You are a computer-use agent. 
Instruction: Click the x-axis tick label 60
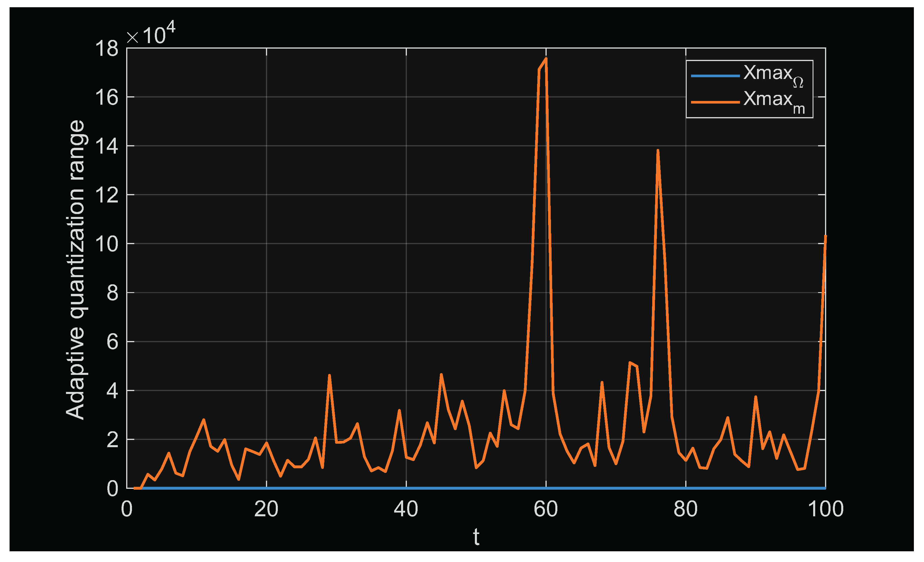pyautogui.click(x=545, y=509)
